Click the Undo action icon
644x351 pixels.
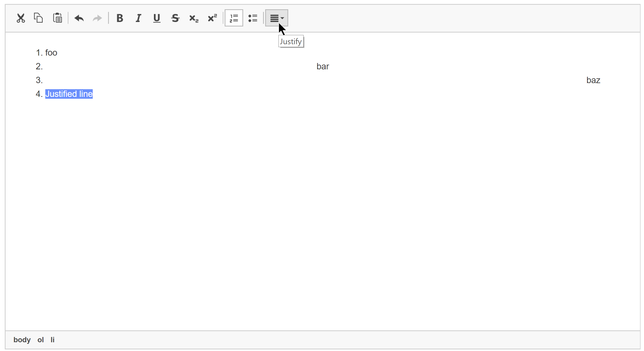79,17
